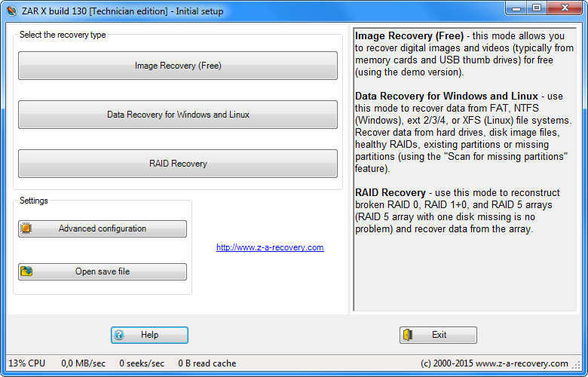588x377 pixels.
Task: Click the '(c) 2000-2015 www.z-a-recovery.com' status text
Action: (x=495, y=363)
